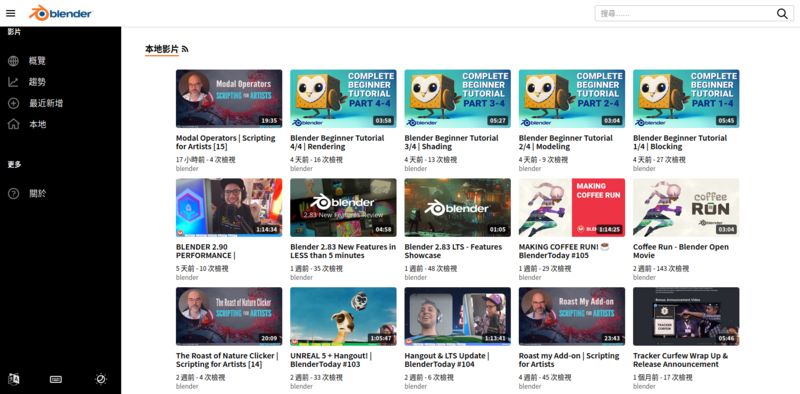This screenshot has width=800, height=394.
Task: Click 'blender' channel under Blocking tutorial 1/4
Action: tap(644, 169)
